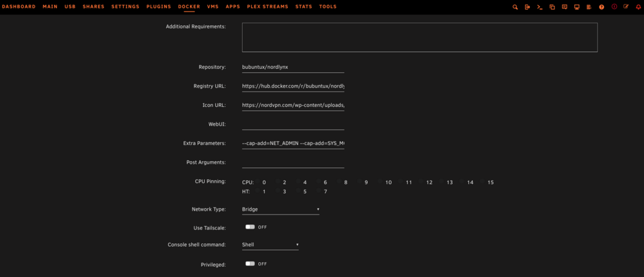This screenshot has height=277, width=644.
Task: Click the red circled alert icon
Action: [614, 6]
